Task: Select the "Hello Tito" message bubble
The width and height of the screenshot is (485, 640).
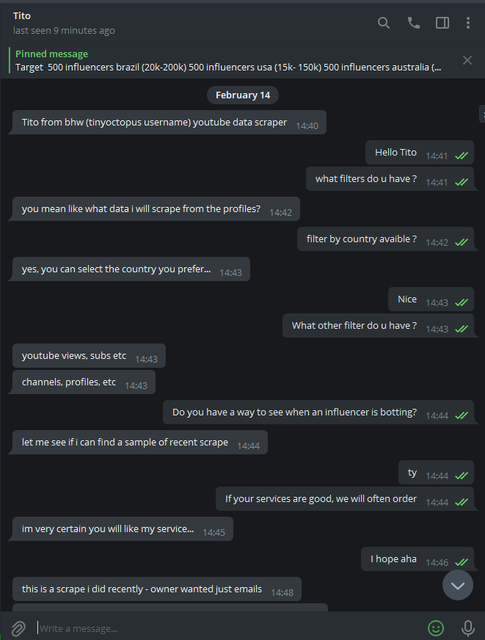Action: coord(420,153)
